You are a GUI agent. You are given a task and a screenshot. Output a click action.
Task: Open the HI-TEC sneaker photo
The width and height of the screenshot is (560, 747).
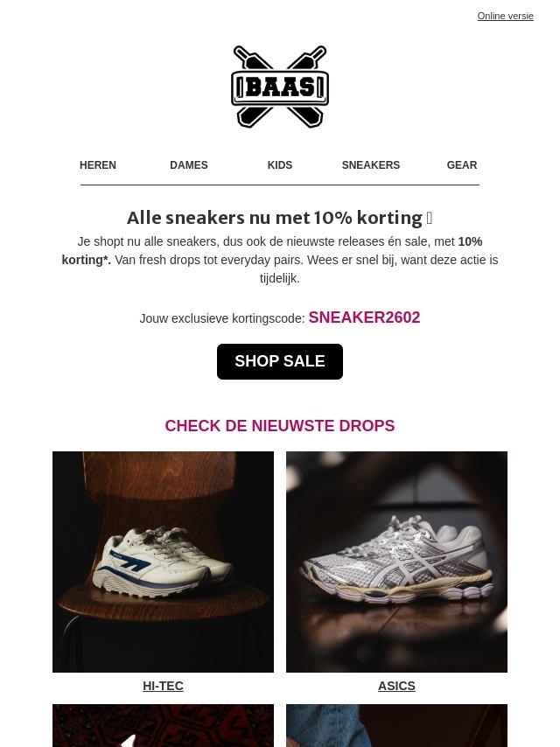(x=163, y=562)
